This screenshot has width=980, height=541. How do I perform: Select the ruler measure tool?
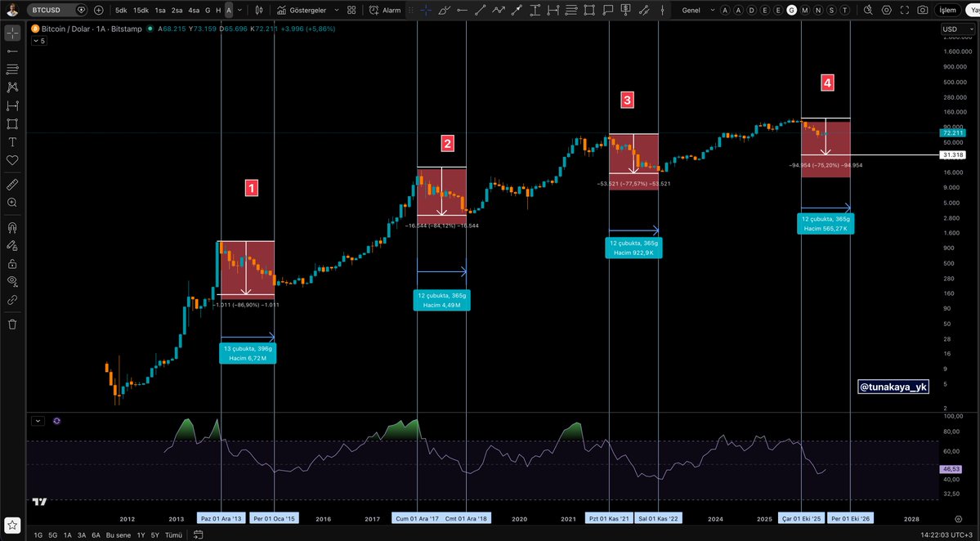click(x=12, y=185)
